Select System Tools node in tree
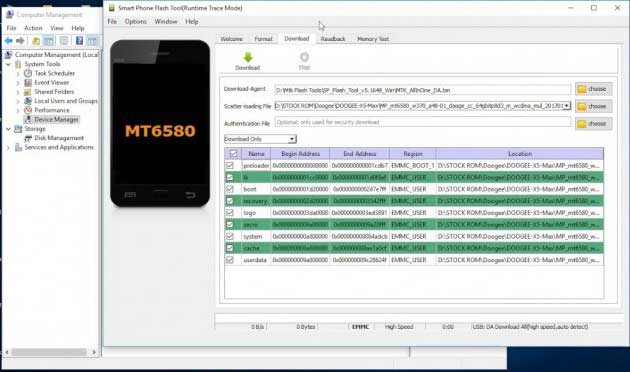Viewport: 630px width, 372px height. (42, 64)
